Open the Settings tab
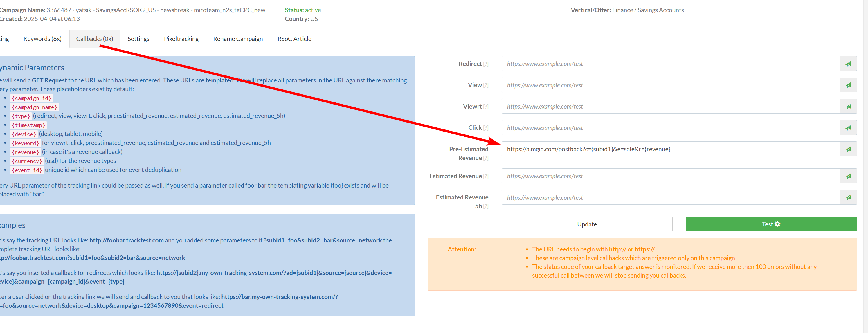The image size is (868, 333). (x=138, y=39)
